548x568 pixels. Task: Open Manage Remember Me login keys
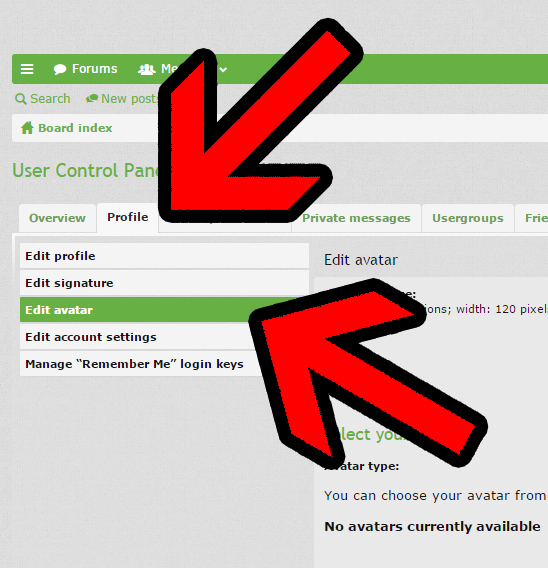(x=143, y=364)
